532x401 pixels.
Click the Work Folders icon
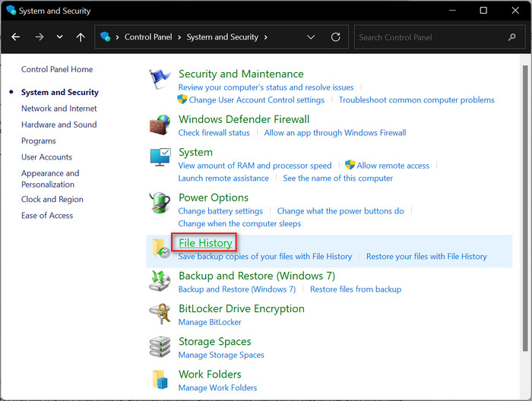[x=160, y=379]
